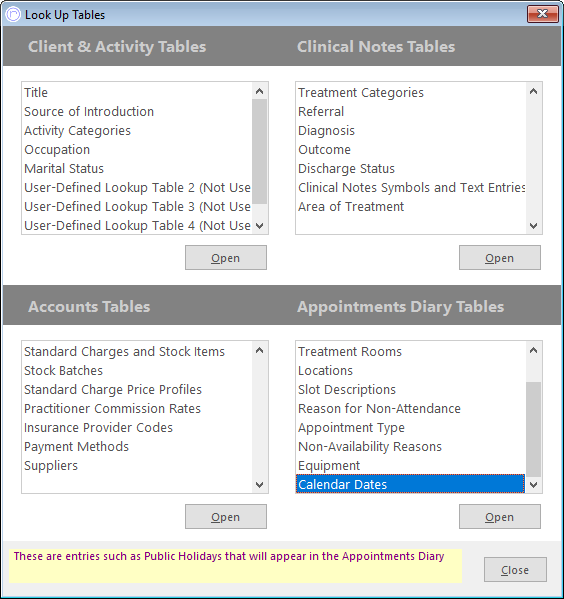Click the Clinical Notes list down arrow
The width and height of the screenshot is (564, 599).
pos(533,226)
